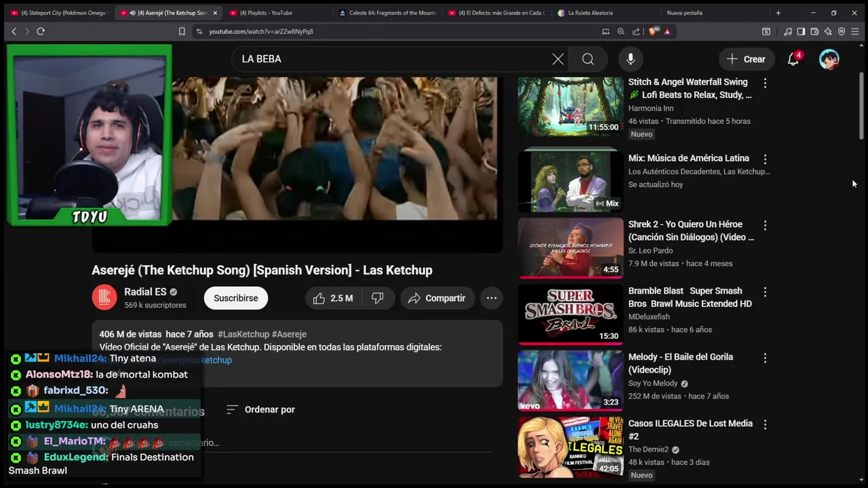
Task: Open Shrek 2 Yo Quiero Un Héroe thumbnail
Action: point(570,247)
